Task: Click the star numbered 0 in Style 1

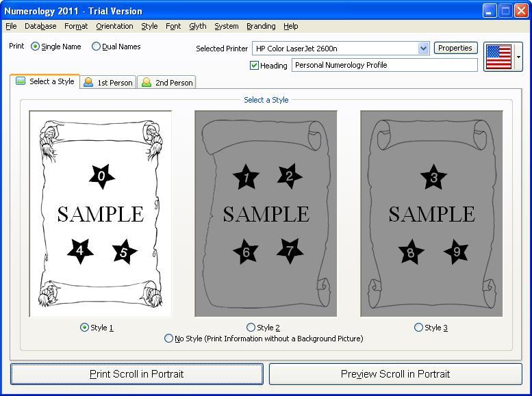Action: [101, 176]
